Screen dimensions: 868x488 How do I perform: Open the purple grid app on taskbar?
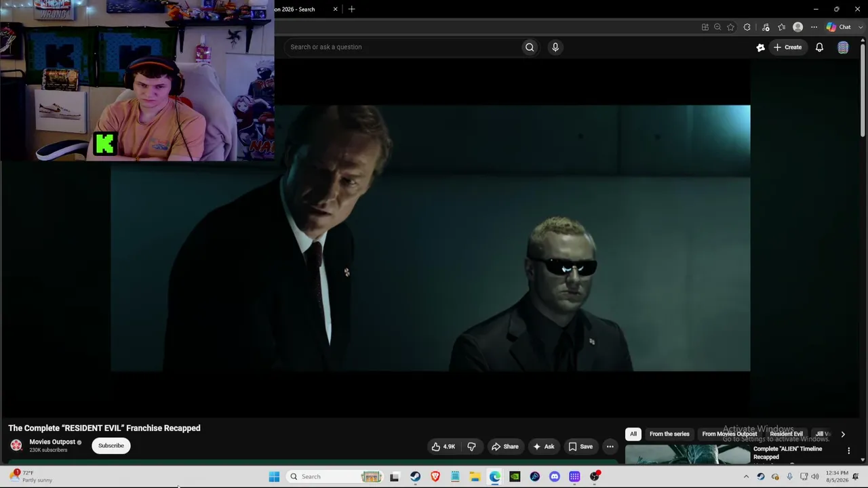[574, 476]
